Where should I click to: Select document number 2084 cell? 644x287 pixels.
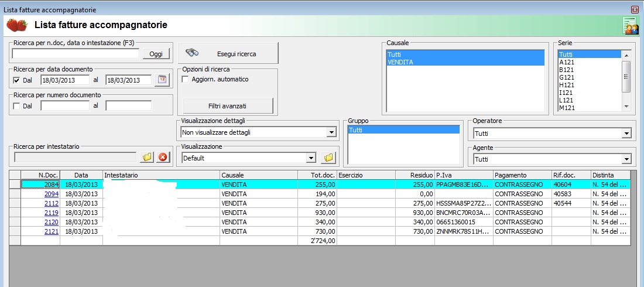point(40,184)
